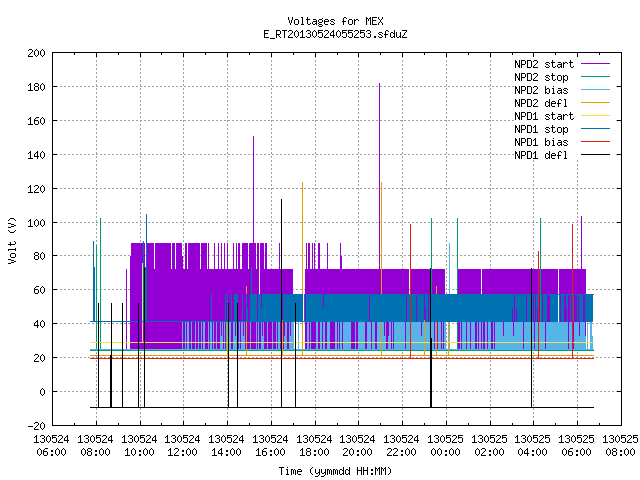The width and height of the screenshot is (640, 480).
Task: Click the 'NPD2 defl' legend label
Action: 541,103
